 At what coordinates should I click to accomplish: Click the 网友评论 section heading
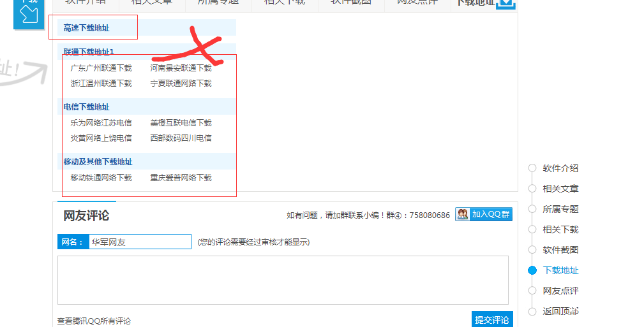(86, 215)
